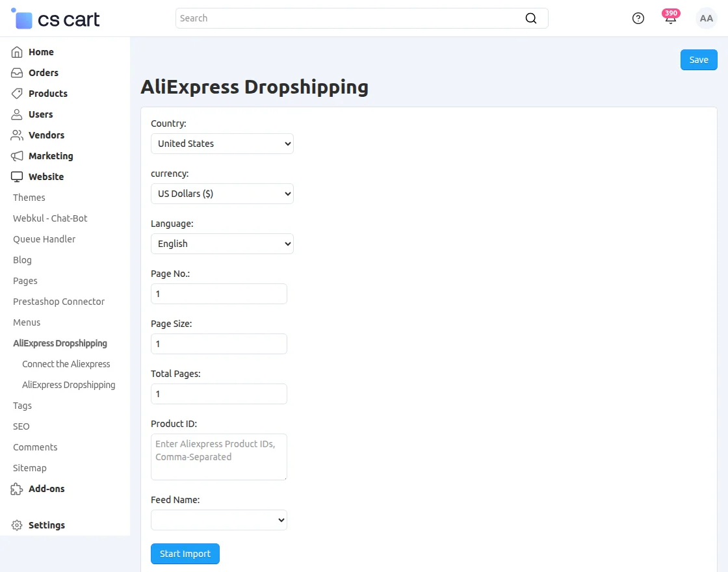
Task: Focus the Product ID text area
Action: point(218,457)
